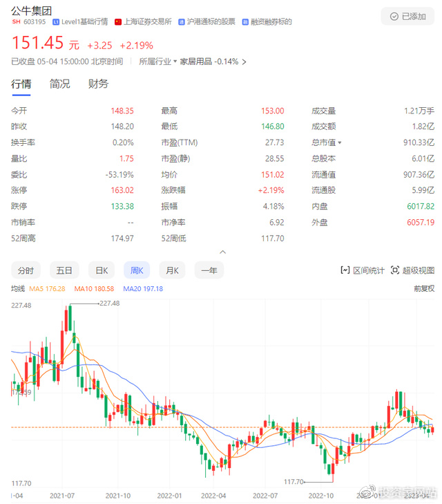Click the current price 151.45

37,43
